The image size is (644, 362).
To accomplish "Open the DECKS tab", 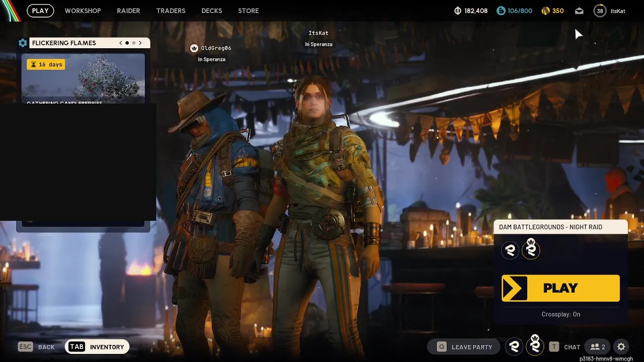I will [x=211, y=11].
